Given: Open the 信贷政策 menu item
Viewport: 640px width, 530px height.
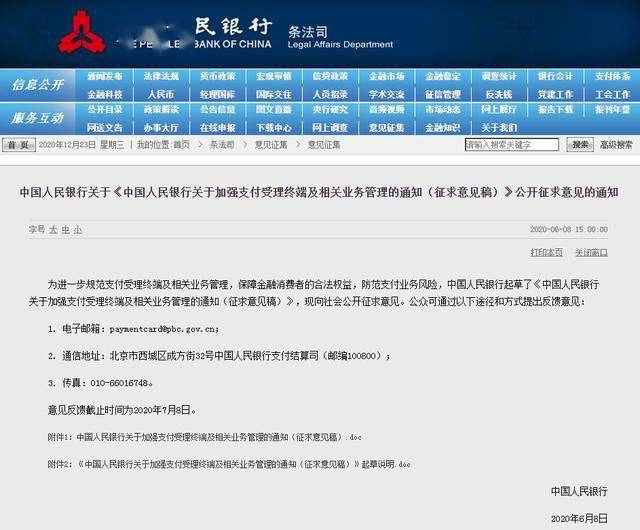Looking at the screenshot, I should 330,76.
